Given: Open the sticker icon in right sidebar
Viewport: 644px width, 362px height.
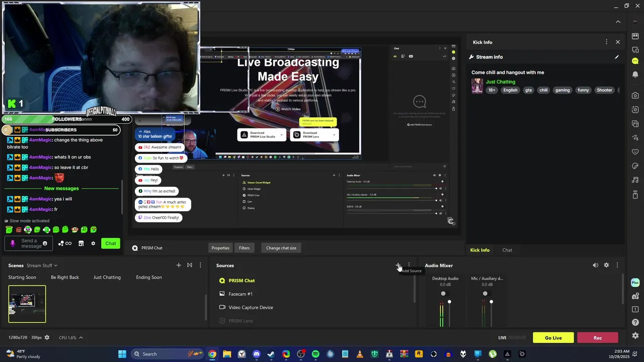Looking at the screenshot, I should [635, 166].
